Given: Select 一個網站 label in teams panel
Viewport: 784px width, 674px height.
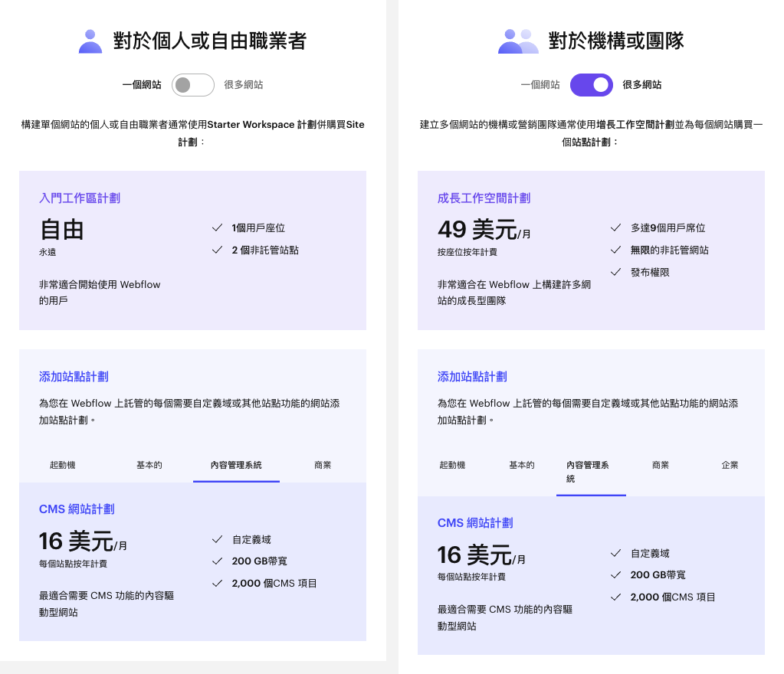Looking at the screenshot, I should (x=540, y=85).
